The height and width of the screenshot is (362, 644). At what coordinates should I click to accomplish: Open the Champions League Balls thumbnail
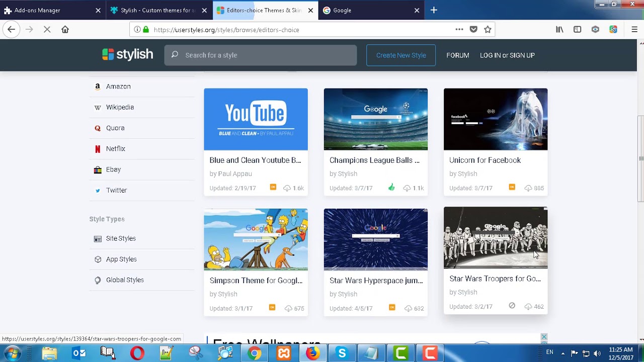click(376, 119)
